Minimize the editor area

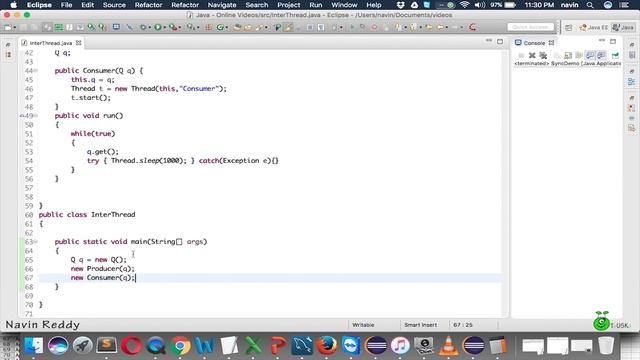pyautogui.click(x=489, y=41)
